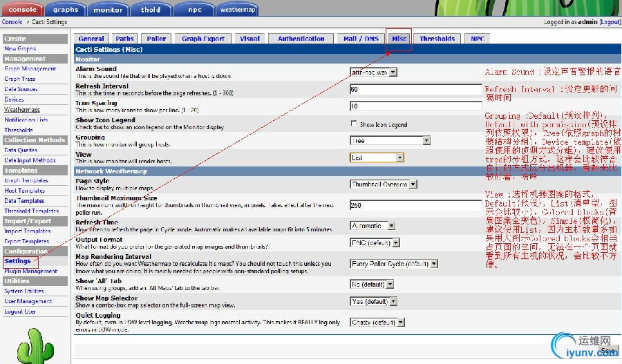622x364 pixels.
Task: Switch to the Visual settings tab
Action: click(x=249, y=39)
